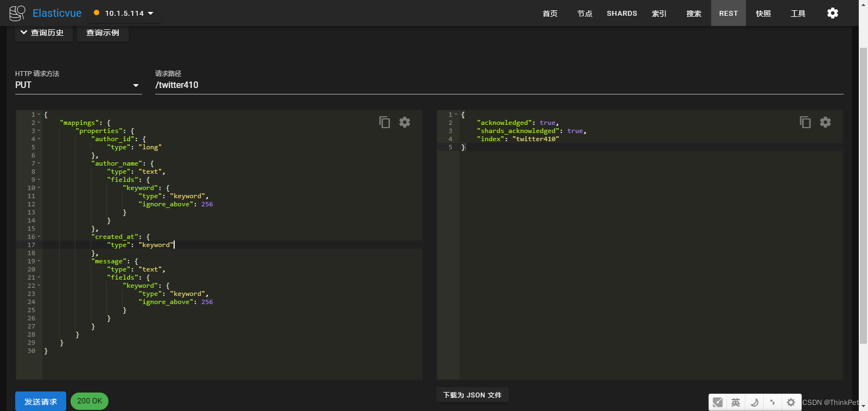Open the 搜索 search tab

click(694, 13)
